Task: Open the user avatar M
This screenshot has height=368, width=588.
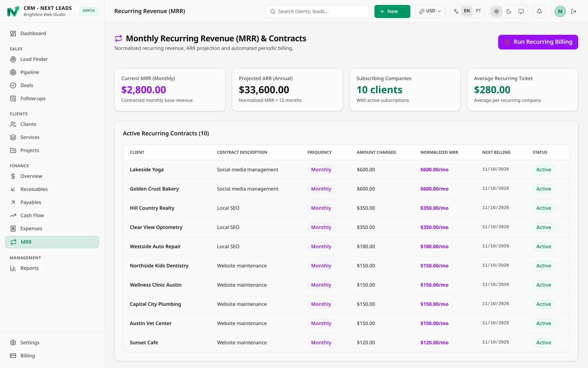Action: coord(560,11)
